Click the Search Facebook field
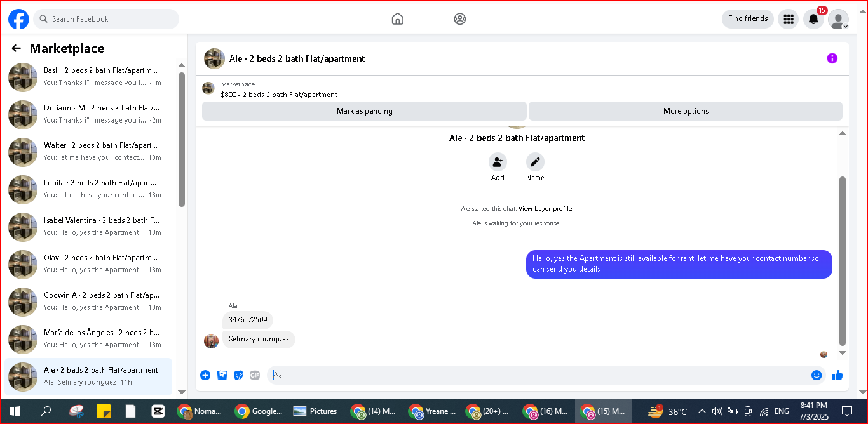868x424 pixels. 106,19
